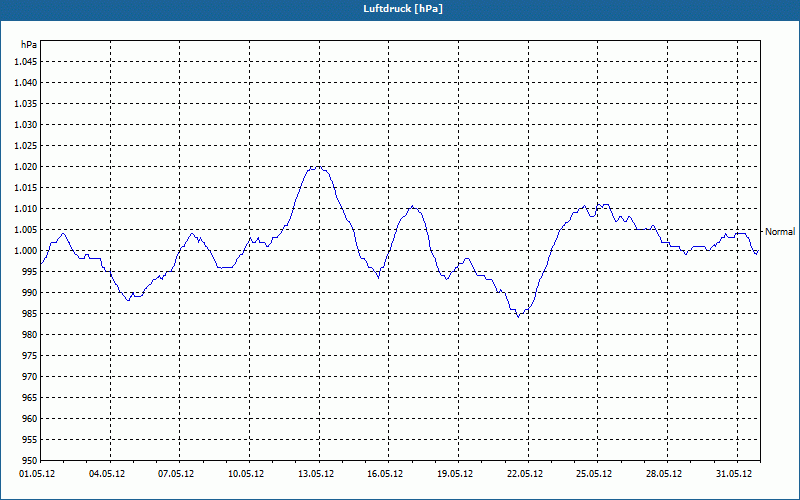Click the 950 axis value

coord(30,461)
